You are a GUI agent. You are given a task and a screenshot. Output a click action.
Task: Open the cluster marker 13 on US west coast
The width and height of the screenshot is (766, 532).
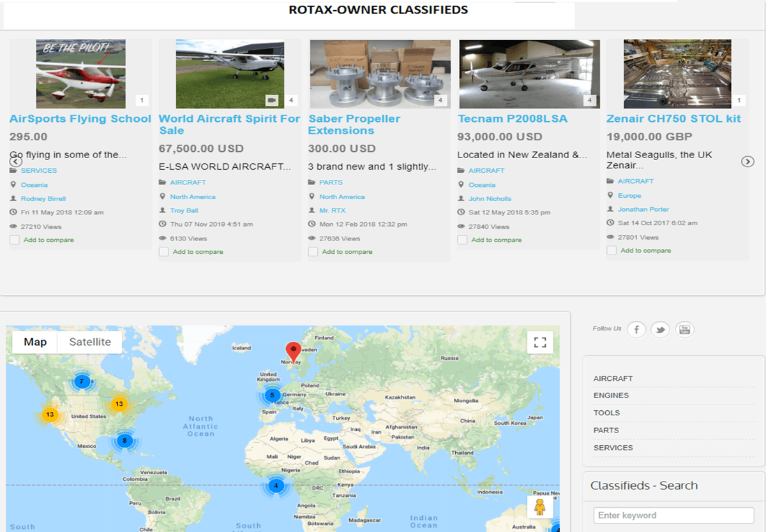click(x=50, y=415)
